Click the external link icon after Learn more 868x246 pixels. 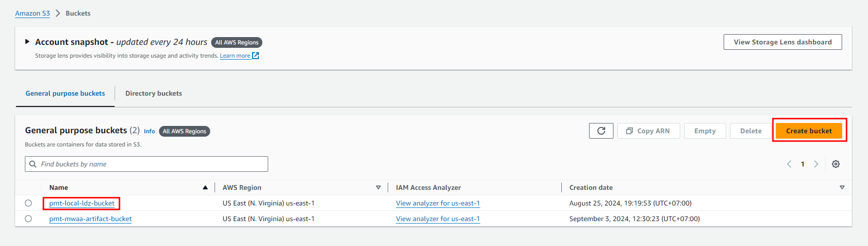tap(256, 56)
